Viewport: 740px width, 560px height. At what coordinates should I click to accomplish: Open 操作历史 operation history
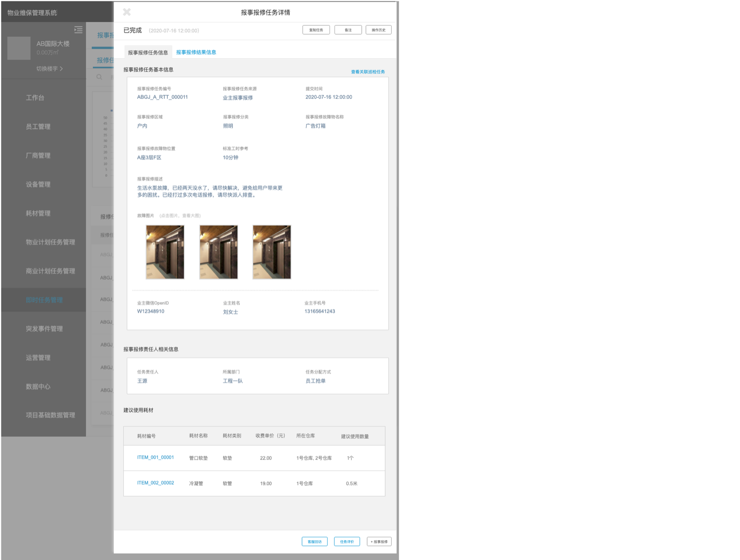[x=379, y=30]
